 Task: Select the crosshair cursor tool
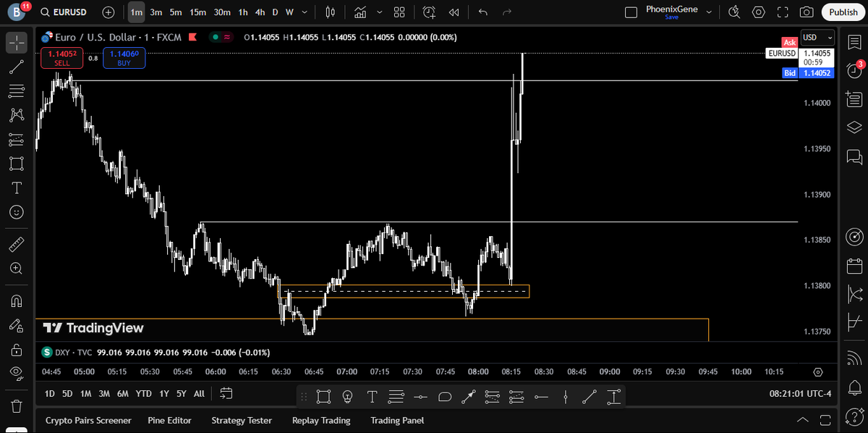point(17,43)
